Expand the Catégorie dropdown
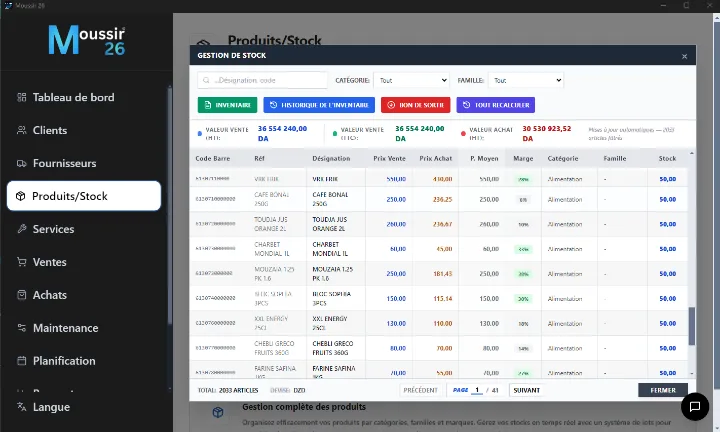The image size is (720, 432). click(411, 80)
